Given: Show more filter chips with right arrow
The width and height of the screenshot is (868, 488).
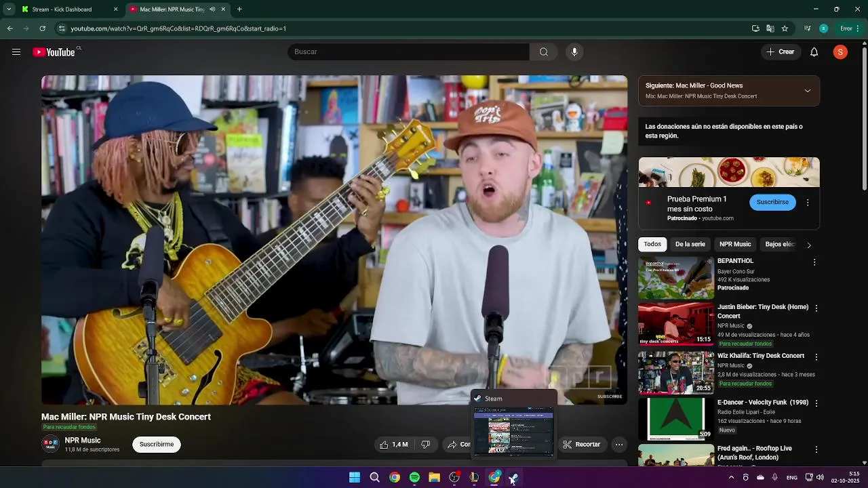Looking at the screenshot, I should (x=808, y=245).
